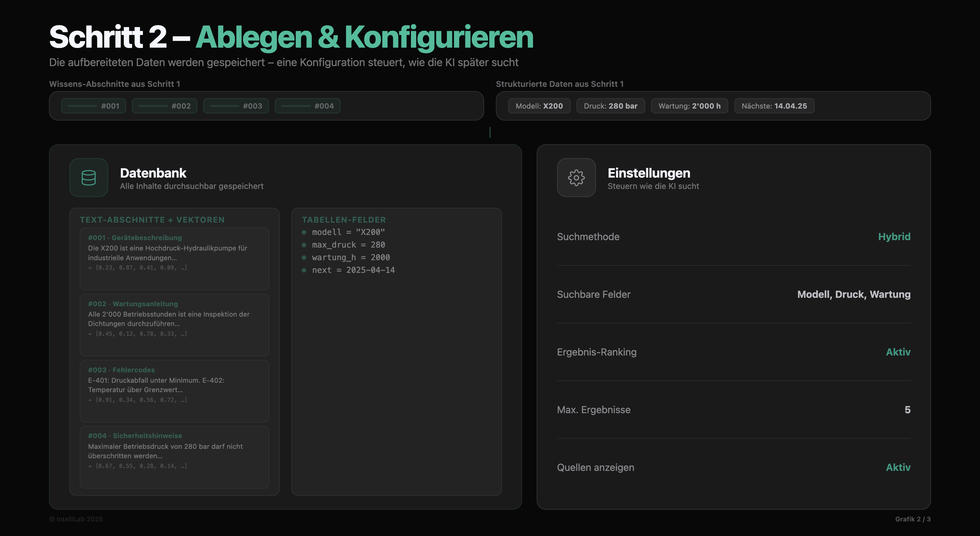Adjust the Max. Ergebnisse value 5

907,410
